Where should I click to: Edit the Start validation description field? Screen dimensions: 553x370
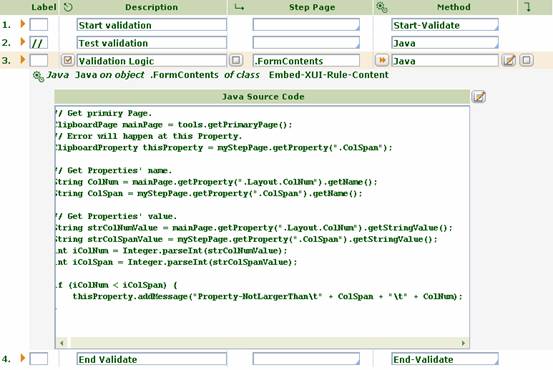tap(152, 25)
